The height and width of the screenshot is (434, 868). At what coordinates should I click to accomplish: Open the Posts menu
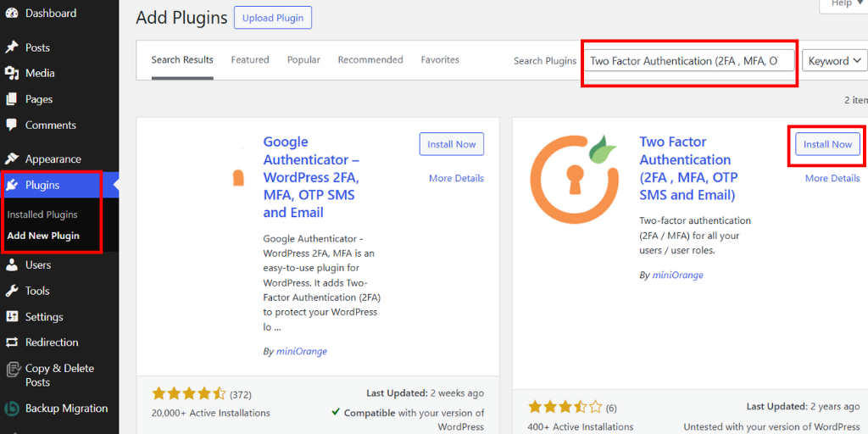click(x=37, y=47)
